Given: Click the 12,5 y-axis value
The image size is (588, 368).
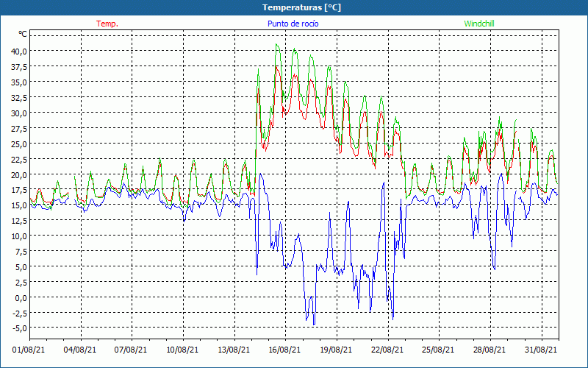Looking at the screenshot, I should click(x=19, y=220).
